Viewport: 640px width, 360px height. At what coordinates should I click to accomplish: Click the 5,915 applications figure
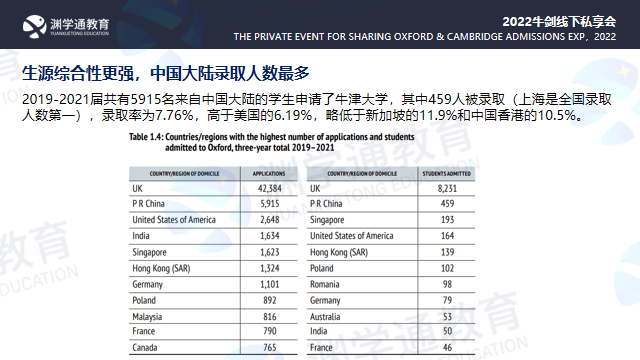(270, 204)
